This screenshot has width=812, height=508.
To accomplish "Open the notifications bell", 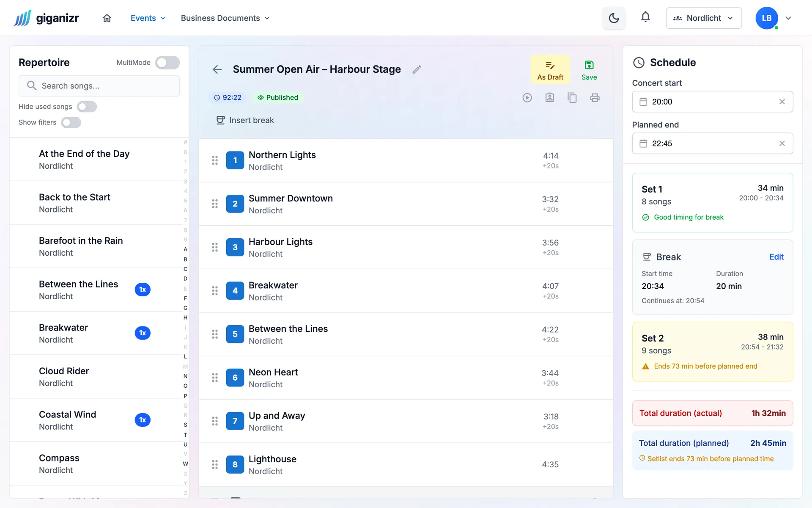I will tap(645, 17).
